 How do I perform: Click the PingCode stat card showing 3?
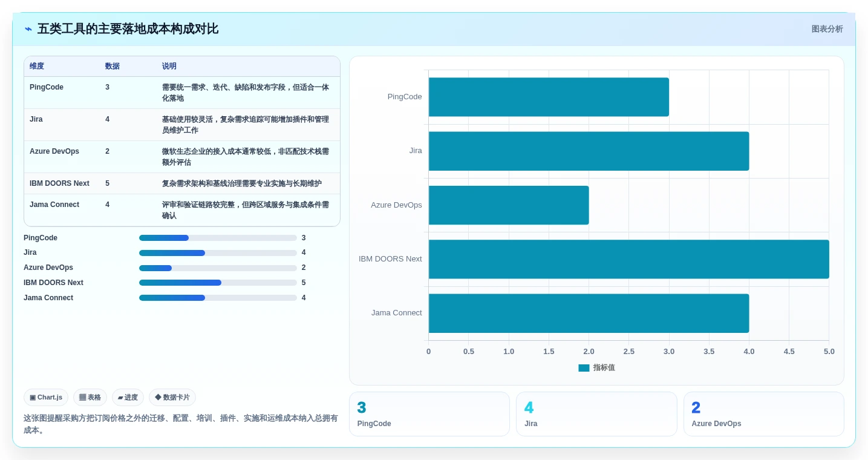coord(429,414)
